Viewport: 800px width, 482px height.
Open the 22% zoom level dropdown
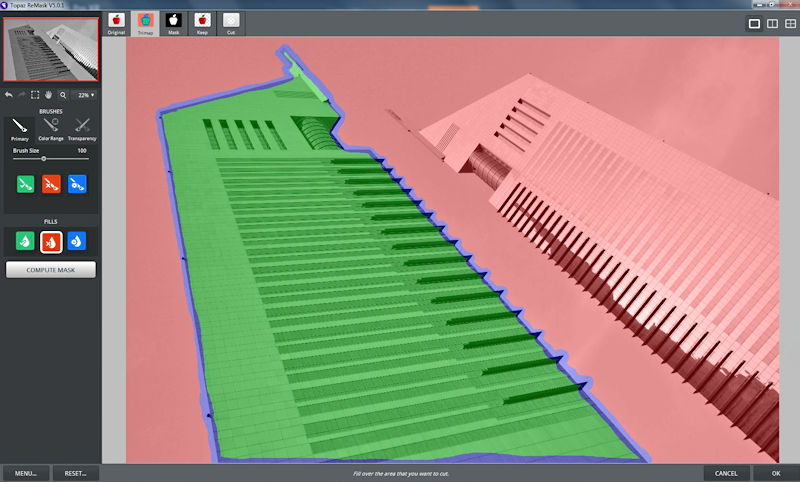pyautogui.click(x=84, y=95)
